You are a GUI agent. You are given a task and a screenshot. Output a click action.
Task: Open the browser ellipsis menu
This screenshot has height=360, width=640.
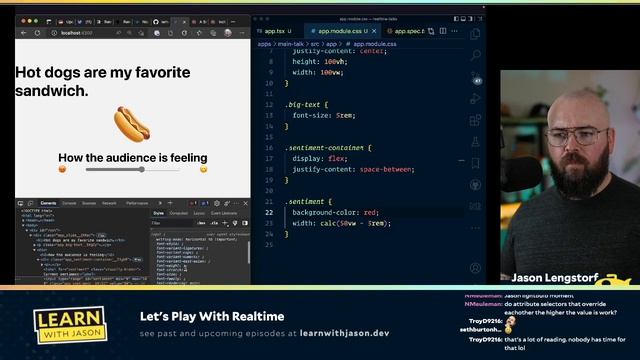pyautogui.click(x=242, y=33)
